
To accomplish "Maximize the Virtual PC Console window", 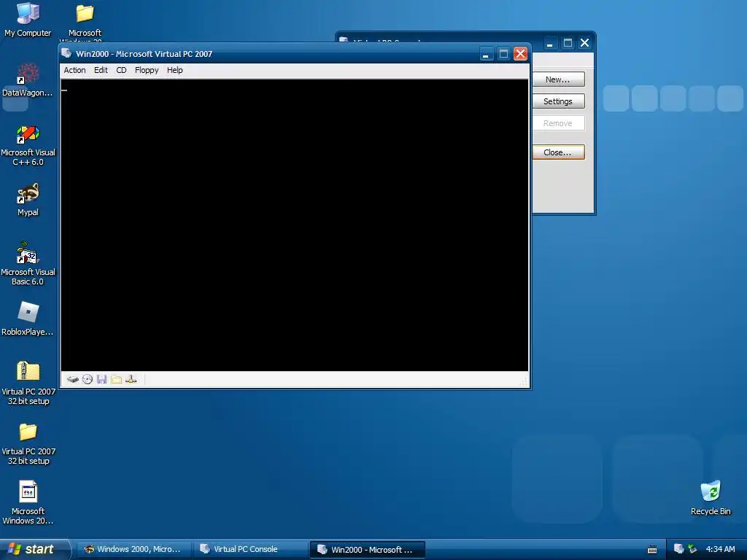I will (568, 43).
